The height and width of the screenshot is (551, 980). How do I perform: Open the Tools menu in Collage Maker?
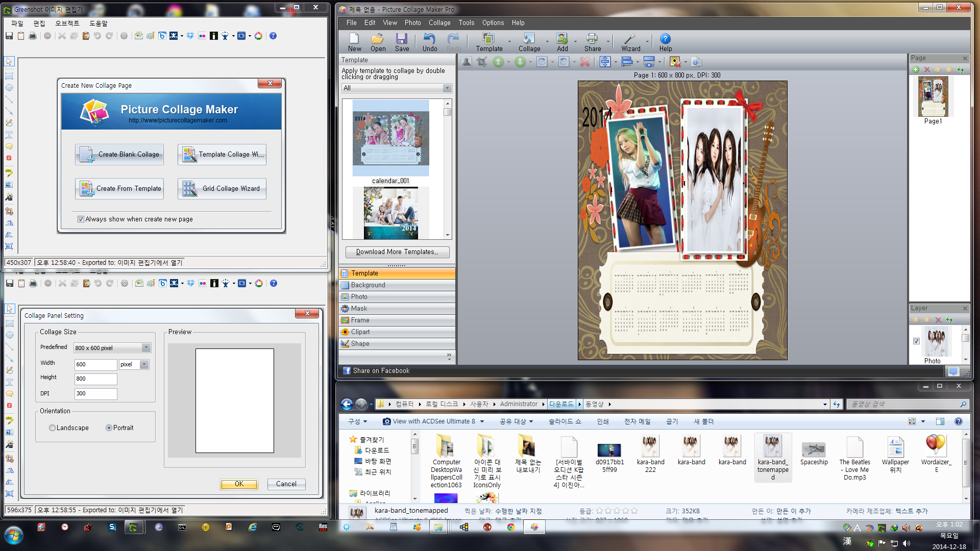pyautogui.click(x=466, y=23)
